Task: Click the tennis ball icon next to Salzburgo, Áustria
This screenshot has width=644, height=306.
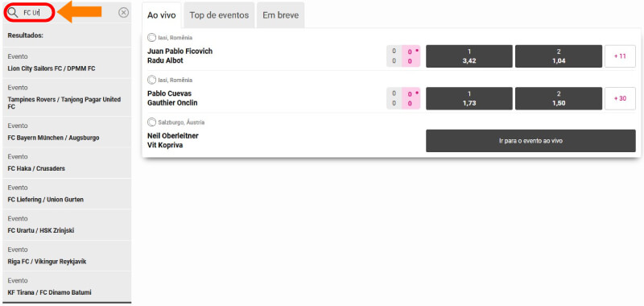Action: [x=151, y=122]
